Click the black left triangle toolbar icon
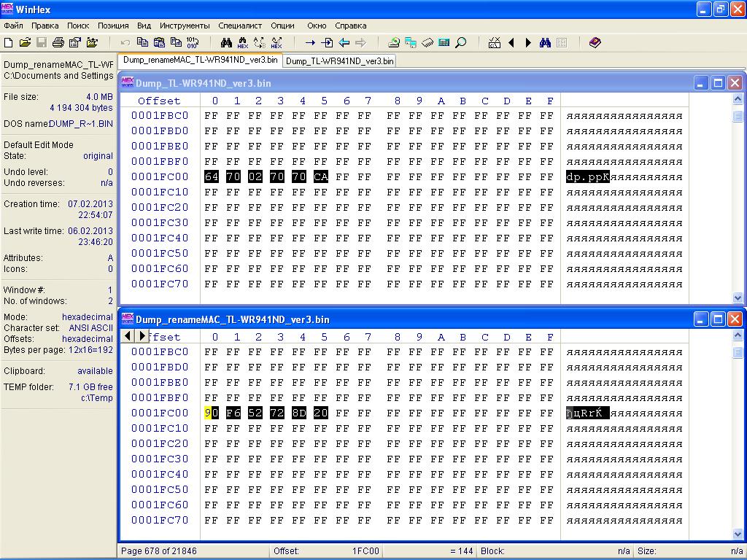 coord(511,43)
